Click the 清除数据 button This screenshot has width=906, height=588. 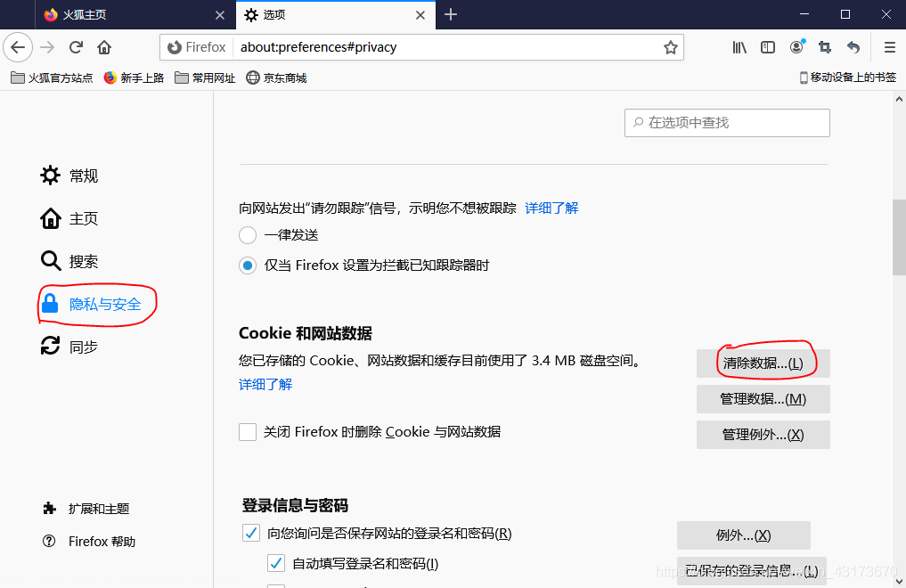pos(763,363)
